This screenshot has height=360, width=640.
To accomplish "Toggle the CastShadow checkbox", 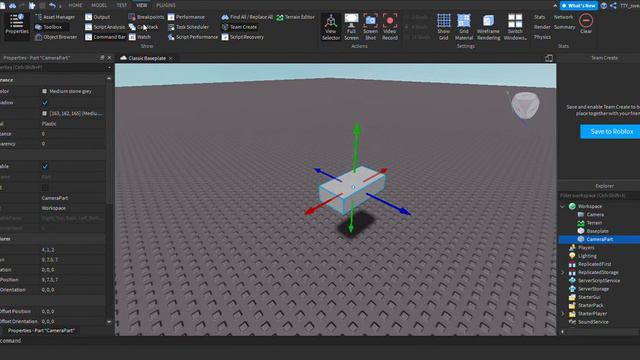I will click(x=45, y=102).
